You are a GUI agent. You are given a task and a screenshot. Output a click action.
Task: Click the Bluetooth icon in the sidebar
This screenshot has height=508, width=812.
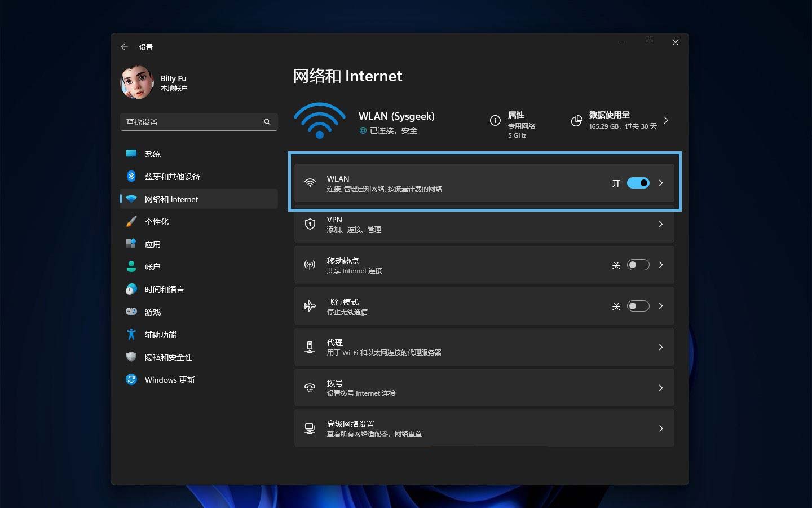click(131, 176)
